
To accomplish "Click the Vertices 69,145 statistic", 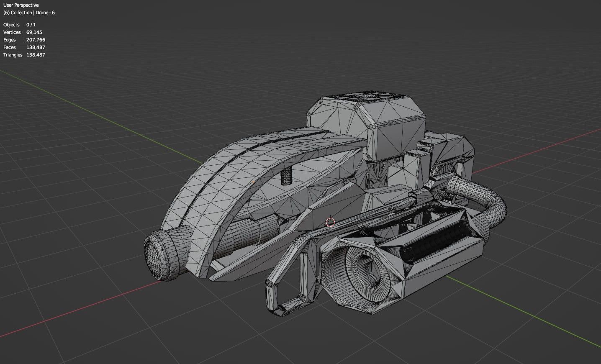I will tap(23, 32).
